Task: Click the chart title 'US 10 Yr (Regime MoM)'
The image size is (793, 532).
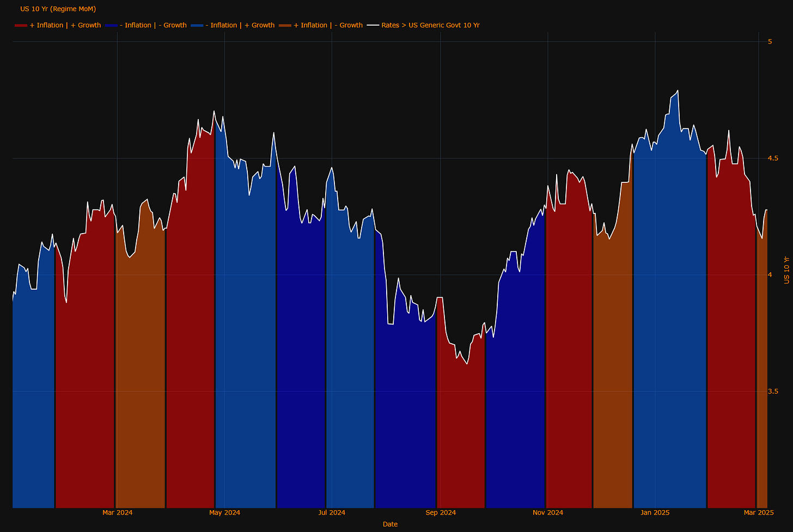Action: (x=58, y=9)
